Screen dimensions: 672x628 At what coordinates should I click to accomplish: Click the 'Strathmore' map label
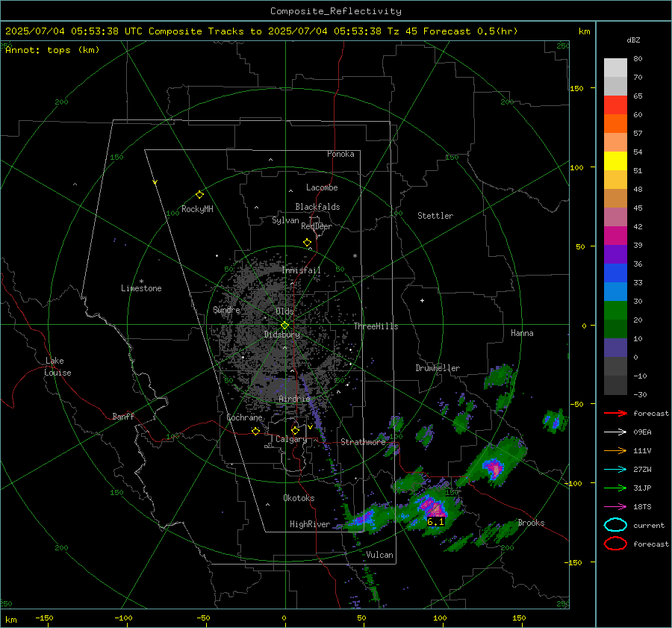coord(364,442)
